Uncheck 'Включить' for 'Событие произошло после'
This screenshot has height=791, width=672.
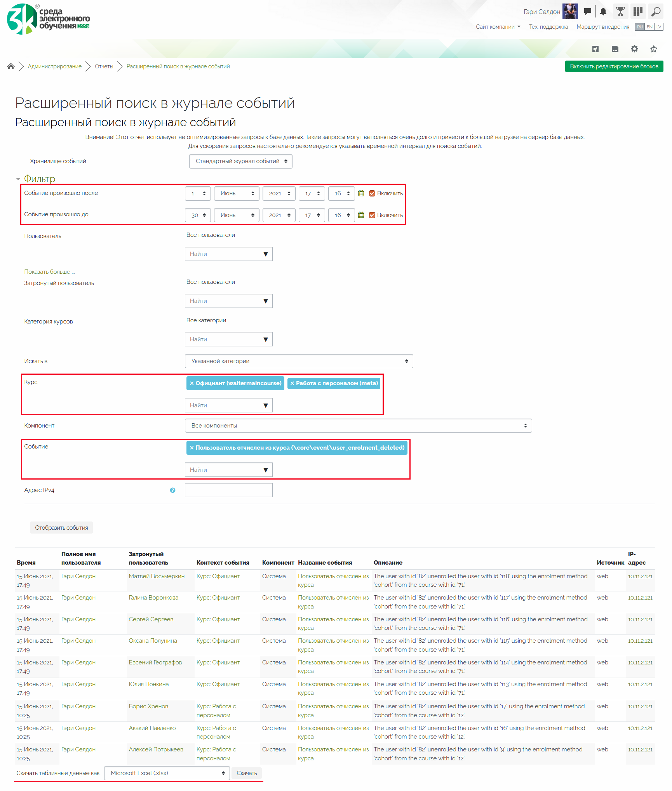(372, 193)
